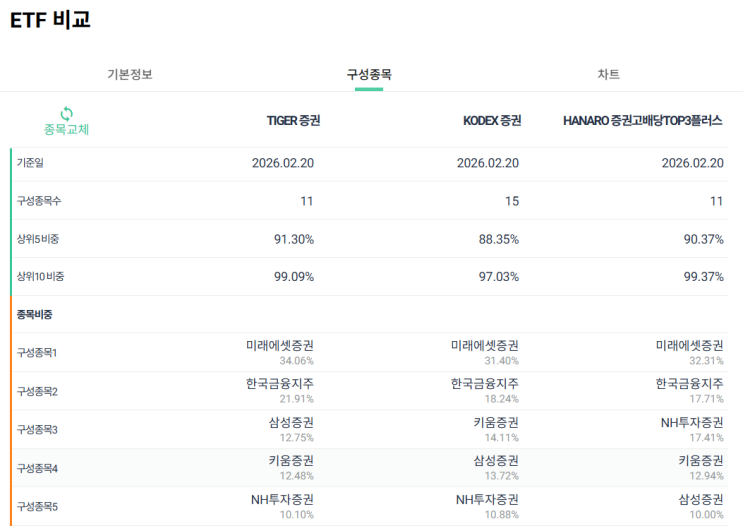This screenshot has height=526, width=743.
Task: Click 한국금융지주 with 17.71% weight
Action: [689, 384]
